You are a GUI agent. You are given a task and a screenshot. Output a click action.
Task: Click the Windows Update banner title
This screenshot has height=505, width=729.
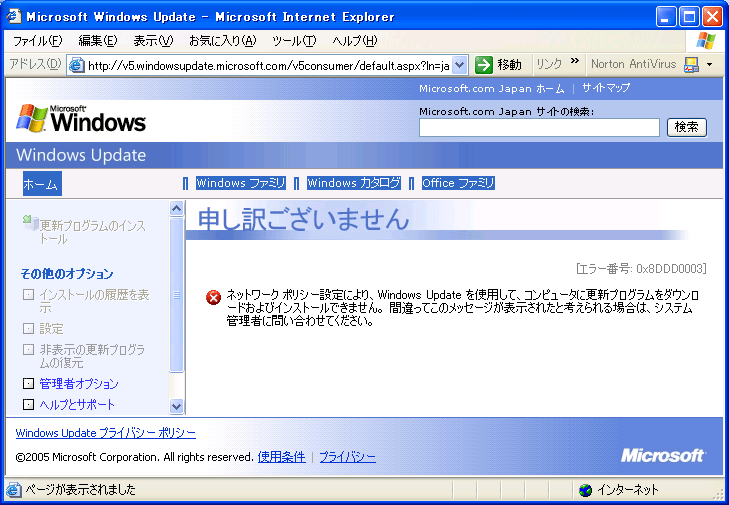81,155
